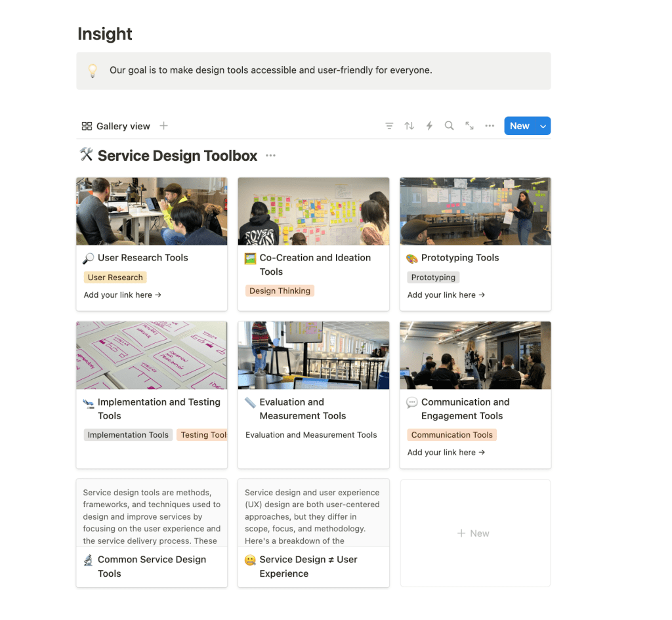The image size is (672, 620).
Task: Click the filter icon in database toolbar
Action: coord(389,126)
